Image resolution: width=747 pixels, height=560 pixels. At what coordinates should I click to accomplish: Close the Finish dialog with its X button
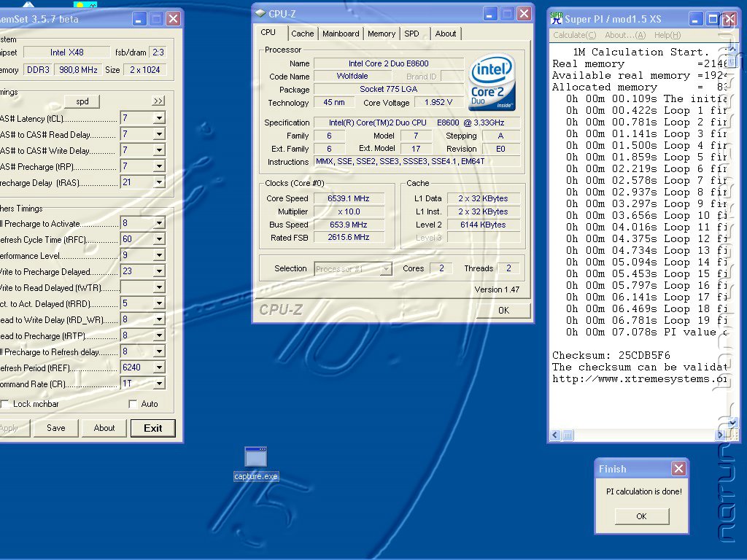[678, 469]
